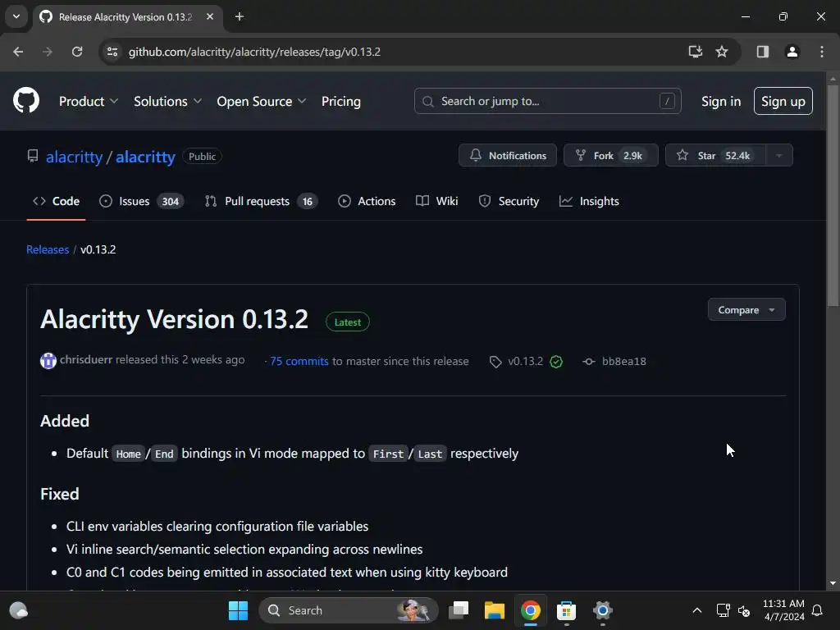
Task: Switch to the Code tab
Action: pyautogui.click(x=57, y=202)
